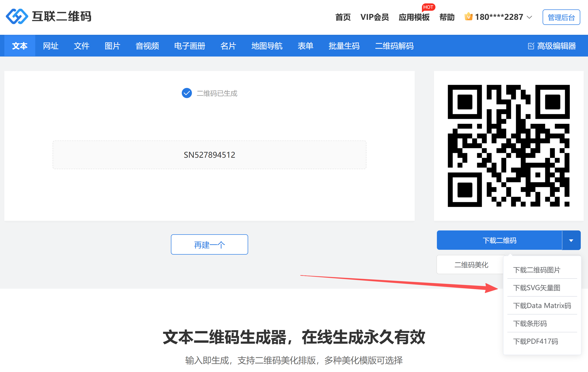Select the 文本 tab
Image resolution: width=588 pixels, height=372 pixels.
20,46
